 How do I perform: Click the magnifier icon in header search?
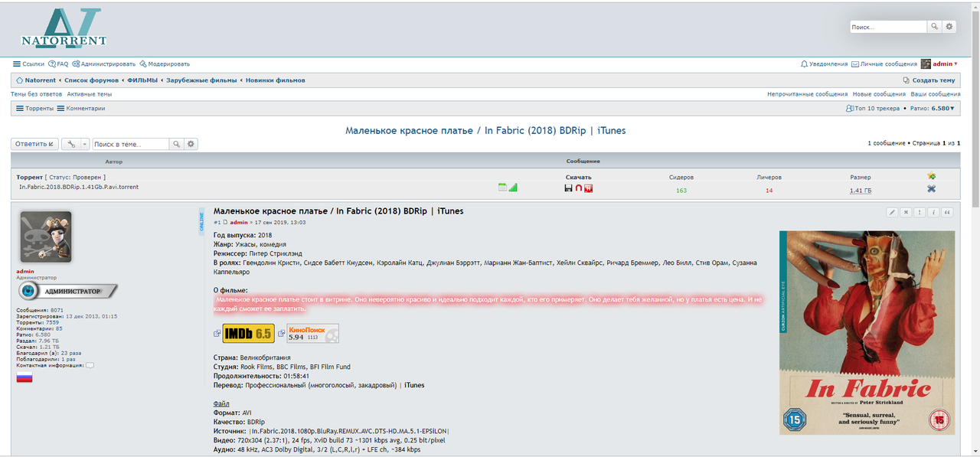pos(935,26)
